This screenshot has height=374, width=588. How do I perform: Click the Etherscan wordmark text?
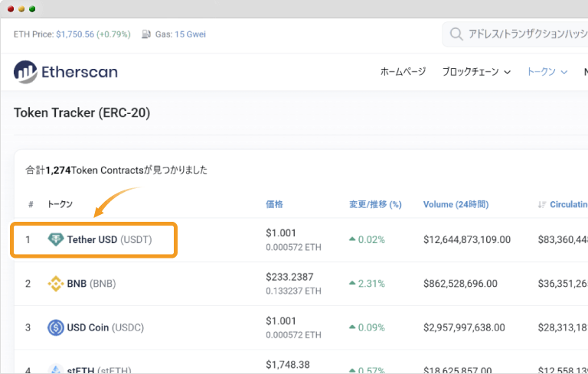coord(80,72)
